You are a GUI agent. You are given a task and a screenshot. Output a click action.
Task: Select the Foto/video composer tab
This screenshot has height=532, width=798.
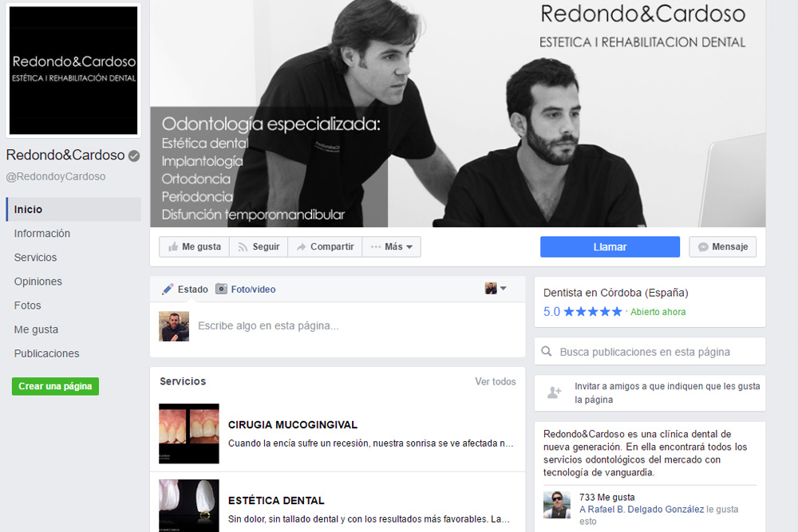point(245,290)
